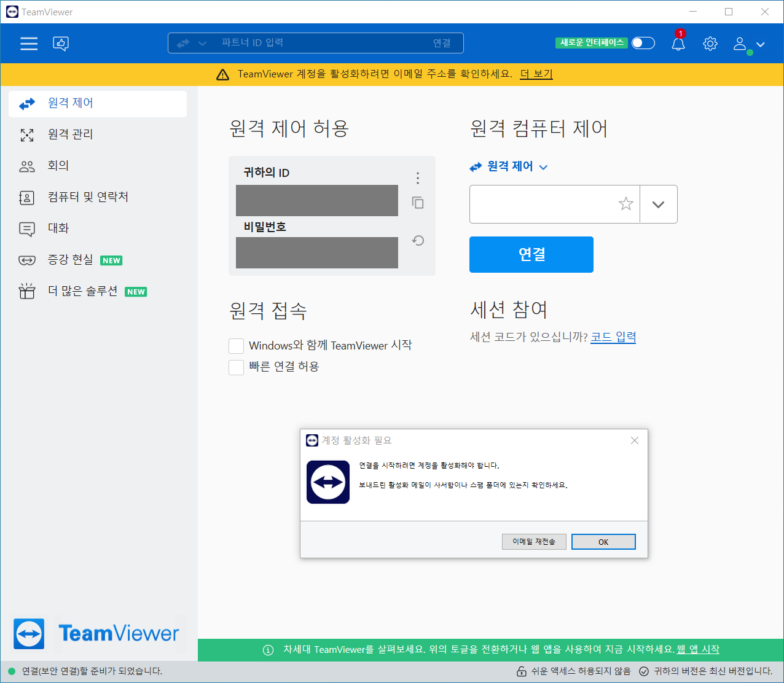Click the 연결 button

tap(531, 254)
